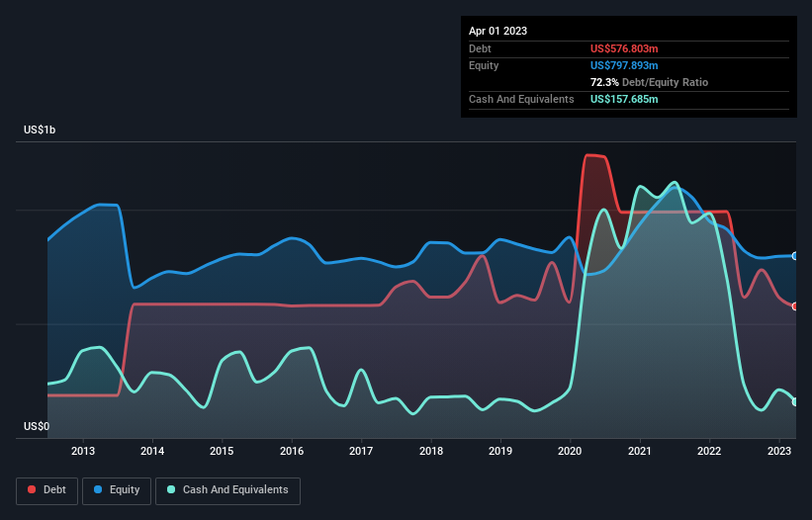Select the 2014 x-axis label
812x520 pixels.
(x=152, y=451)
